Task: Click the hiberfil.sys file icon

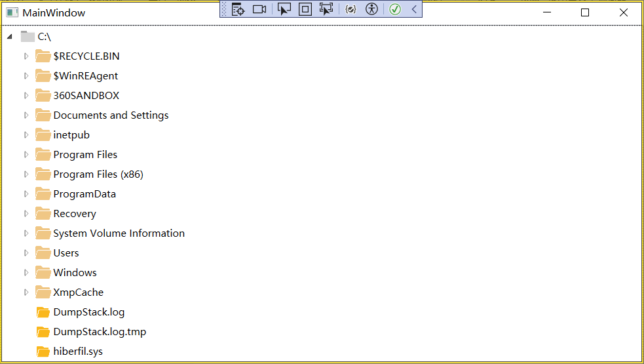Action: click(x=43, y=352)
